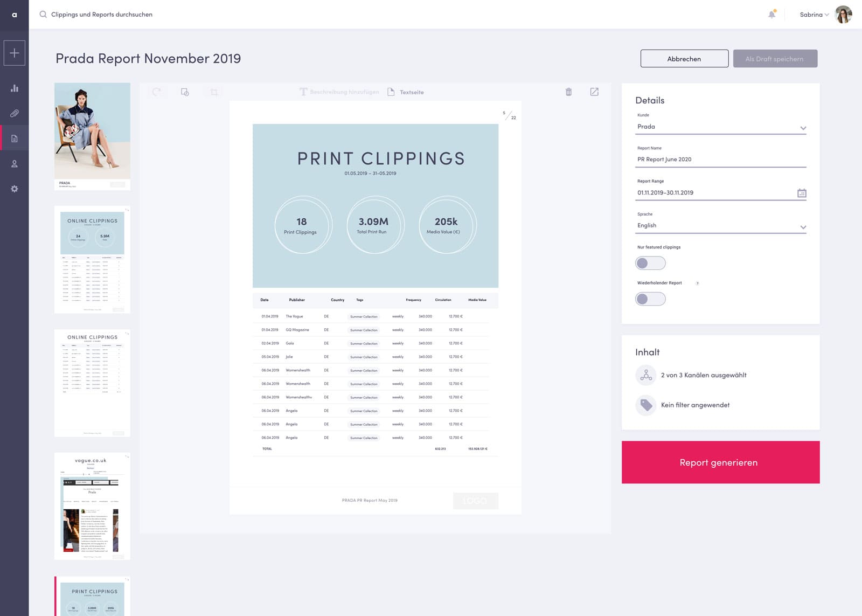The height and width of the screenshot is (616, 862).
Task: Click the Prada Report November 2019 title
Action: [x=148, y=58]
